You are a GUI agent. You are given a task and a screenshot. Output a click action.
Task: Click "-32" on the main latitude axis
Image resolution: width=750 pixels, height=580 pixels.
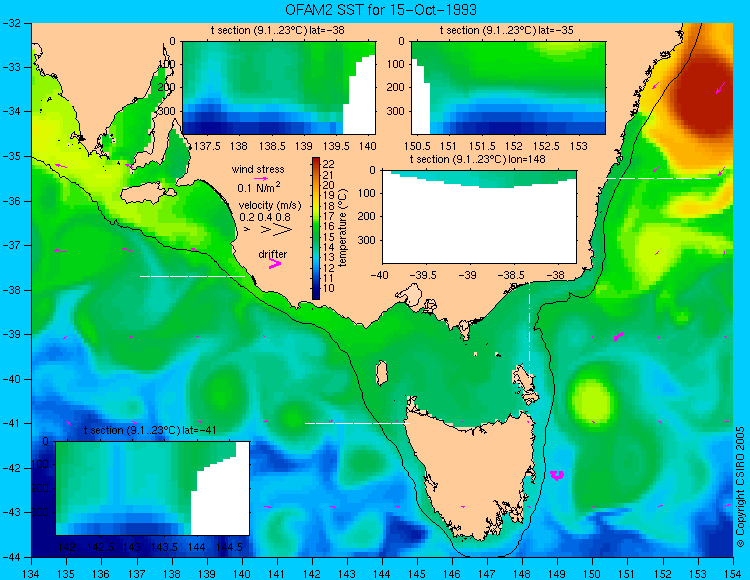pyautogui.click(x=11, y=23)
